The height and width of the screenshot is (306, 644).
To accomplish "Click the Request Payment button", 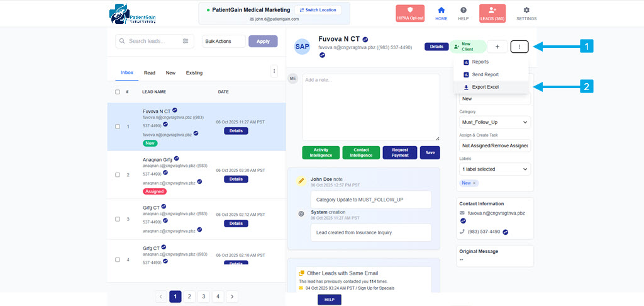I will coord(400,152).
